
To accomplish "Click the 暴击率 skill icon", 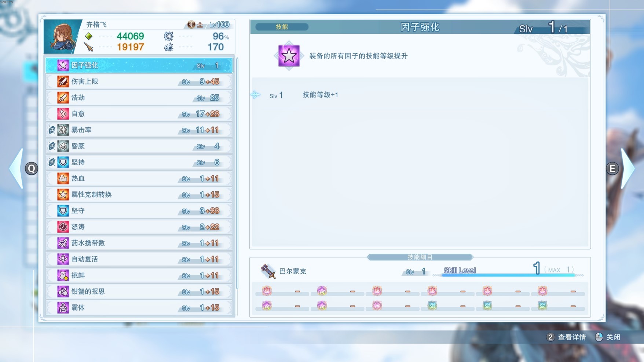I will (x=63, y=130).
